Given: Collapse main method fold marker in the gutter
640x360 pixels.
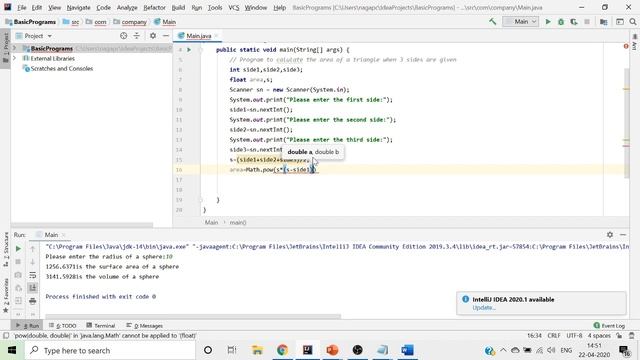Looking at the screenshot, I should (x=200, y=50).
